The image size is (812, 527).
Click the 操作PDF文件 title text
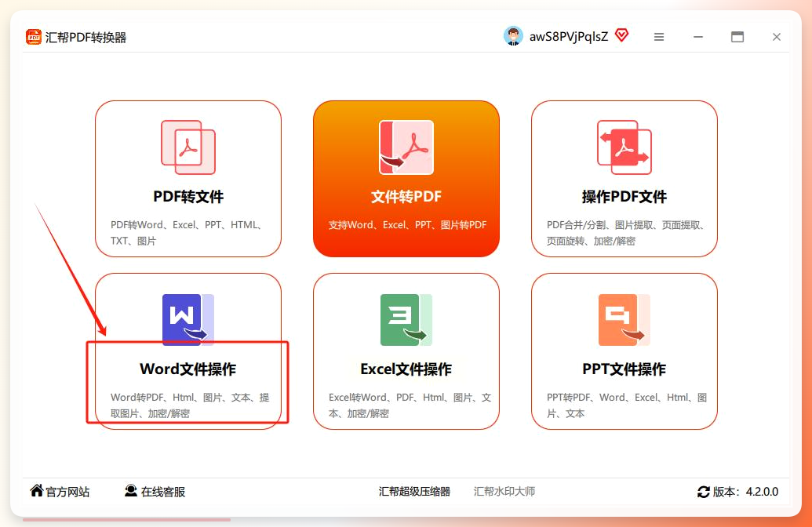point(624,197)
